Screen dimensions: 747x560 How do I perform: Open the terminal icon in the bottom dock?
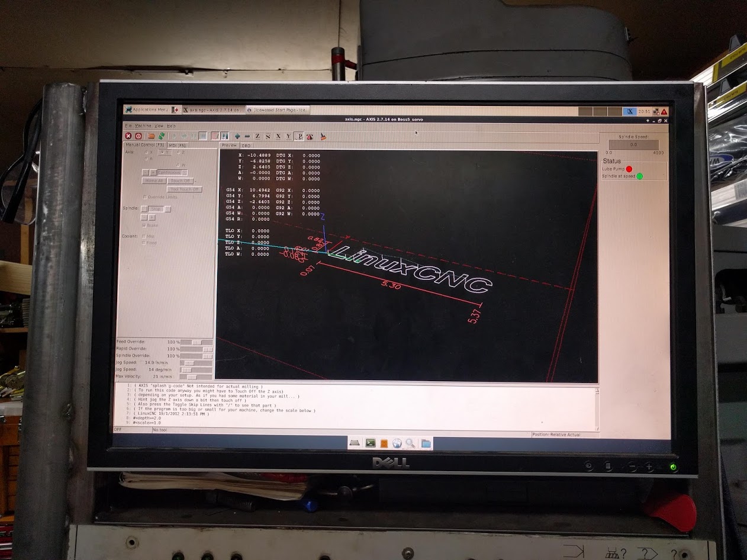(x=370, y=443)
